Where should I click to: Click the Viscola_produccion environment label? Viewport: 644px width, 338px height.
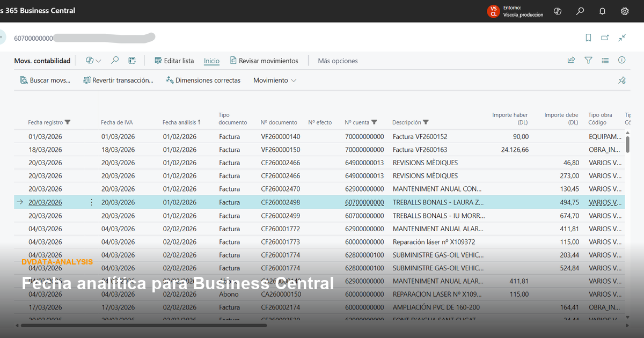click(x=523, y=15)
